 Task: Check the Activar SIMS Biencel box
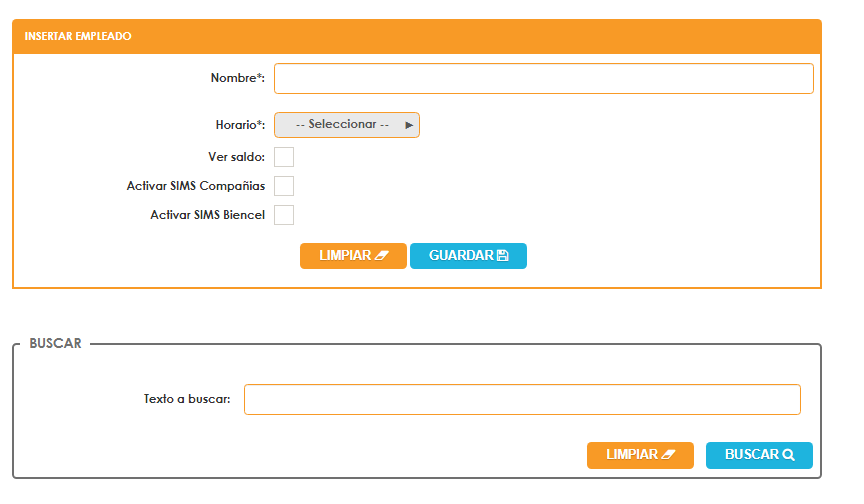(284, 215)
